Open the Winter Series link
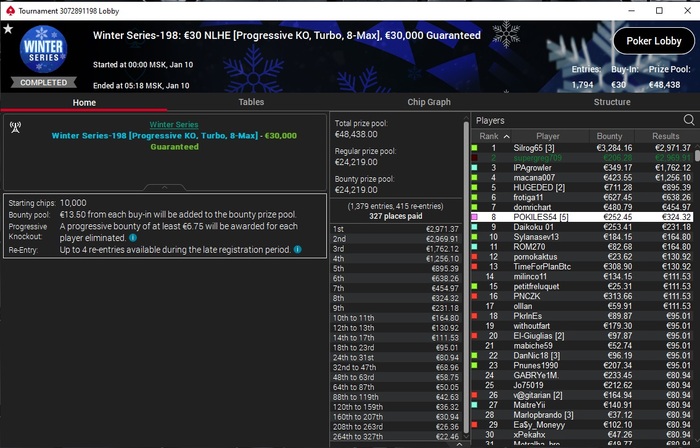Viewport: 700px width, 448px height. click(x=174, y=124)
